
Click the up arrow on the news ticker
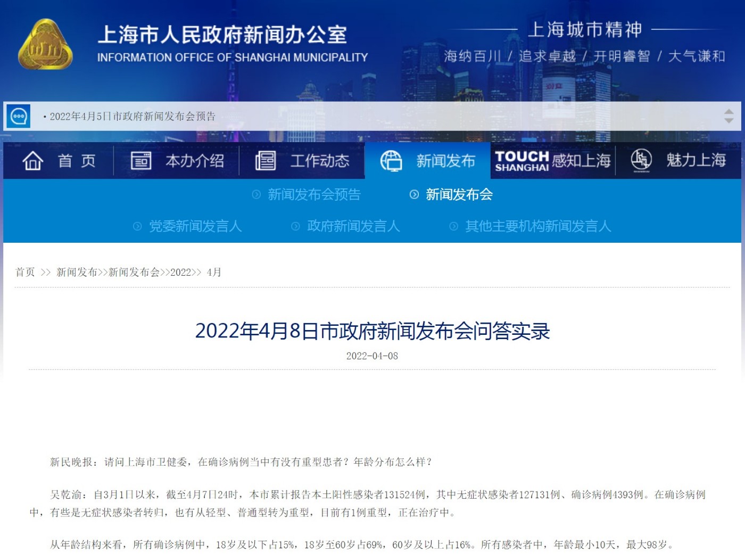tap(728, 112)
